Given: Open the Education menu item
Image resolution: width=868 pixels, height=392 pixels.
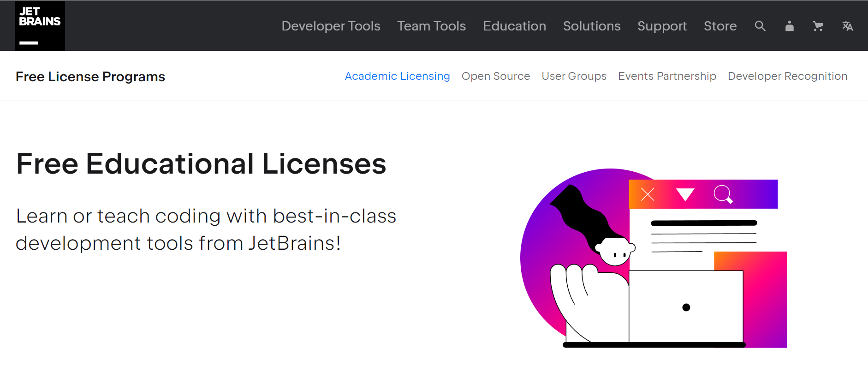Looking at the screenshot, I should click(514, 26).
